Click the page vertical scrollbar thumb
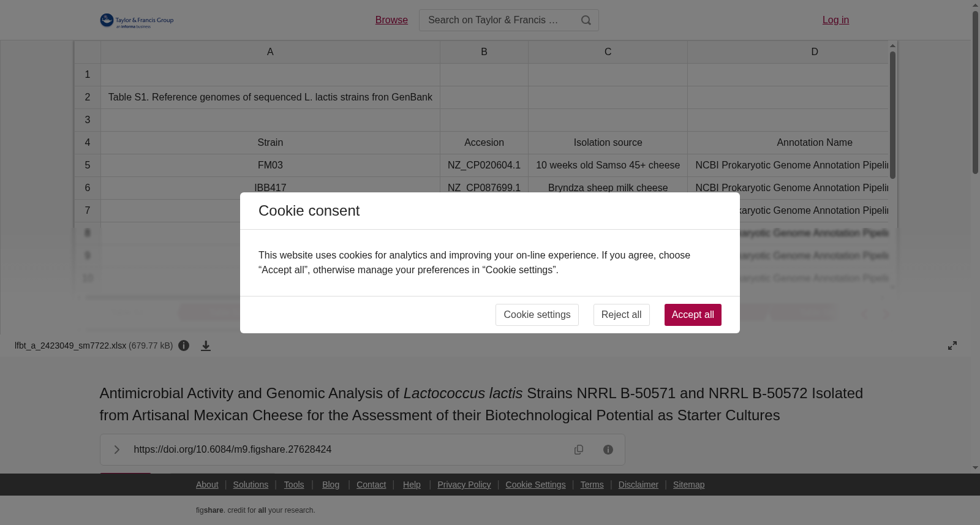The image size is (980, 525). tap(975, 92)
